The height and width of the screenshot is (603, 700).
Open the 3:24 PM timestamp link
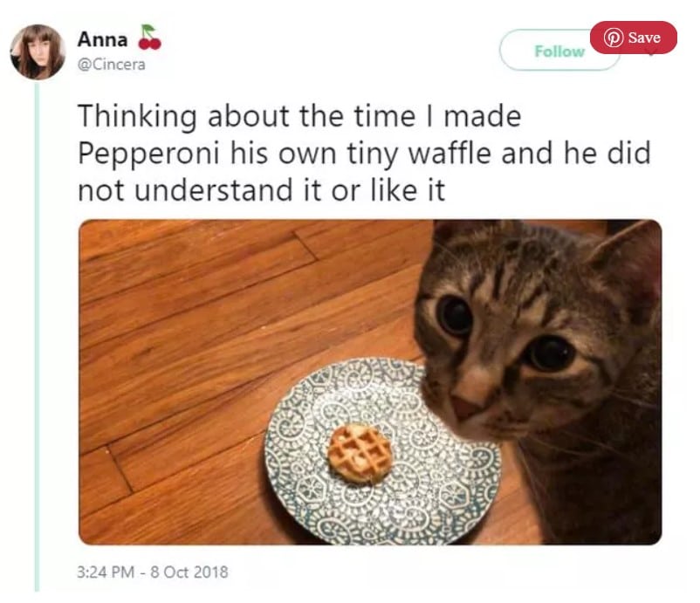pos(106,572)
